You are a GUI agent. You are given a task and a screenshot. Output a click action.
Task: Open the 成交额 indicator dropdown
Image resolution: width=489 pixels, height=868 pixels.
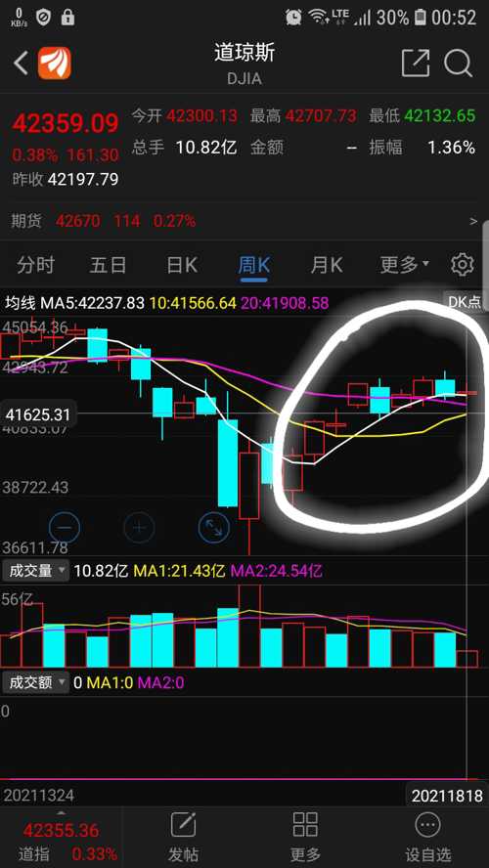click(x=35, y=682)
